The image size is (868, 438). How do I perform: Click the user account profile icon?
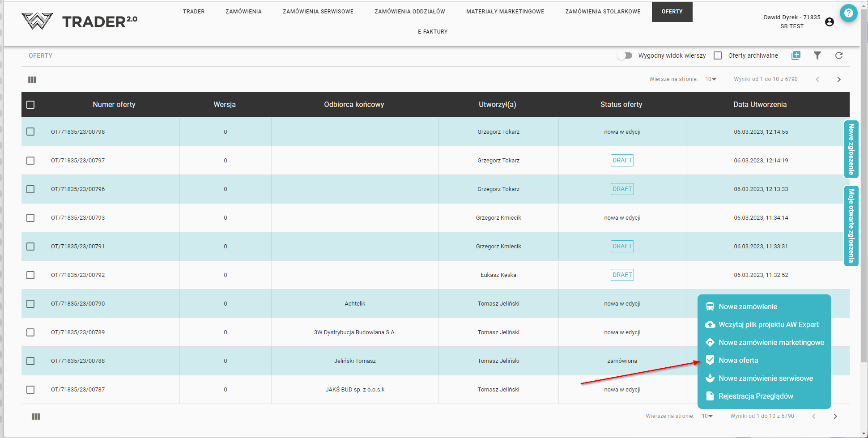pyautogui.click(x=829, y=22)
